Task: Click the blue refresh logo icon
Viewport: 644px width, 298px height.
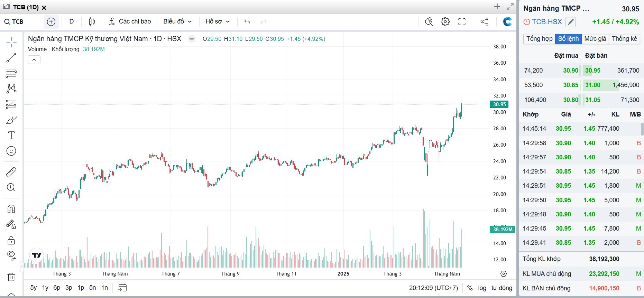Action: [507, 22]
